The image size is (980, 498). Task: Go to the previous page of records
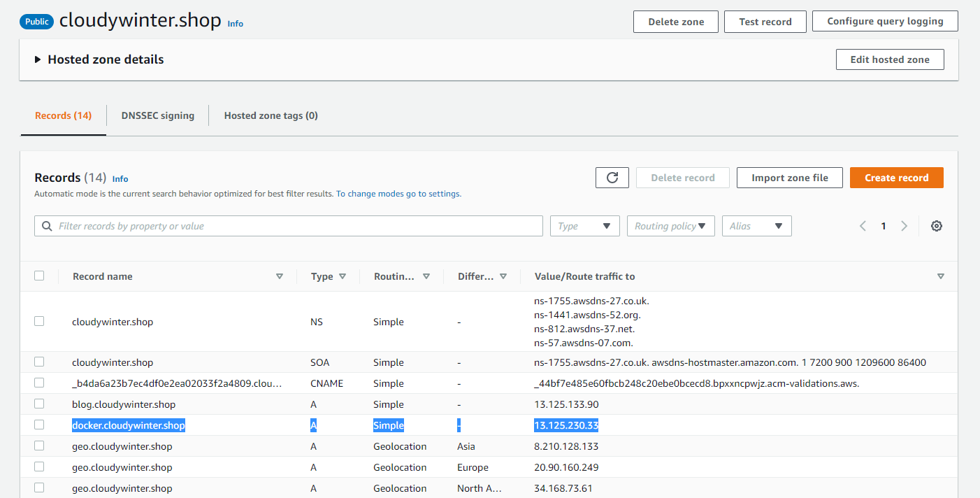[x=863, y=226]
